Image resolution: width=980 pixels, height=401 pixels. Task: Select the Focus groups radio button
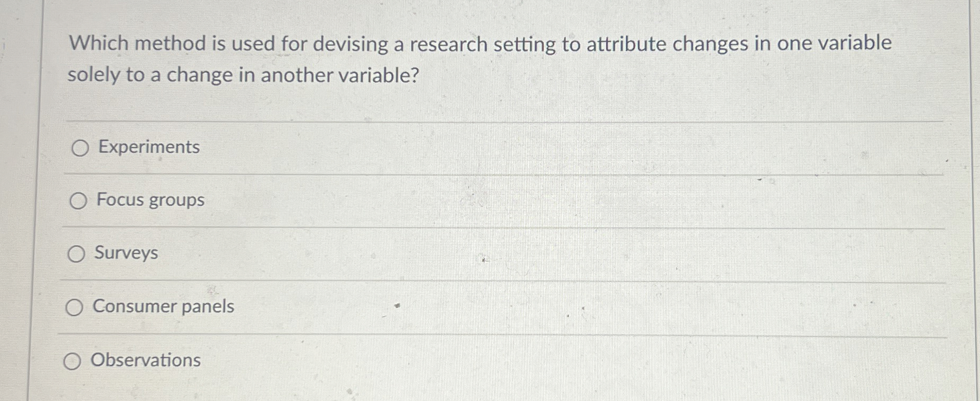(79, 201)
